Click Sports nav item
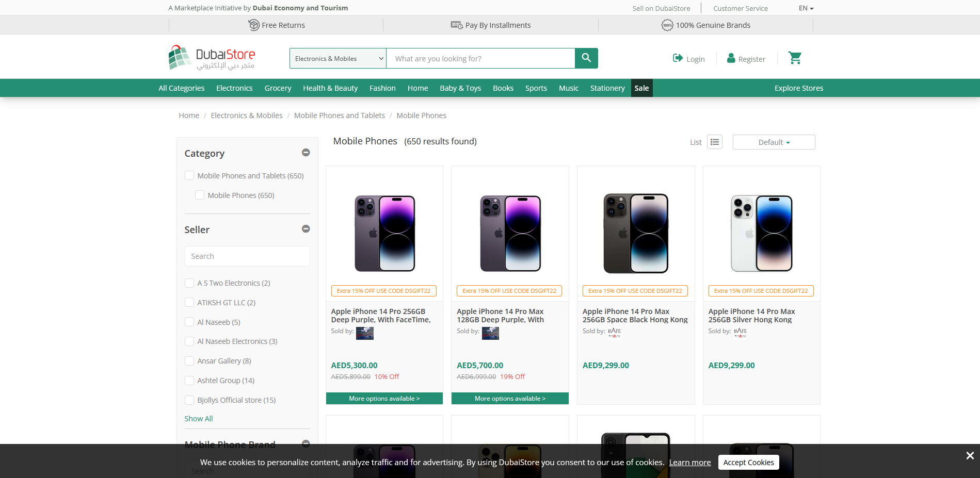The height and width of the screenshot is (478, 980). click(536, 88)
